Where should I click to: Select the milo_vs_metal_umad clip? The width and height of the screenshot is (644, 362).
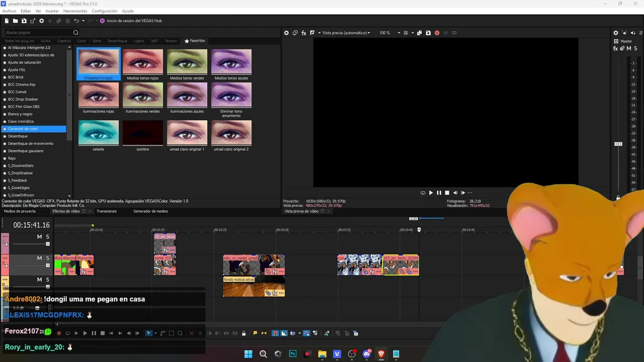[x=254, y=265]
